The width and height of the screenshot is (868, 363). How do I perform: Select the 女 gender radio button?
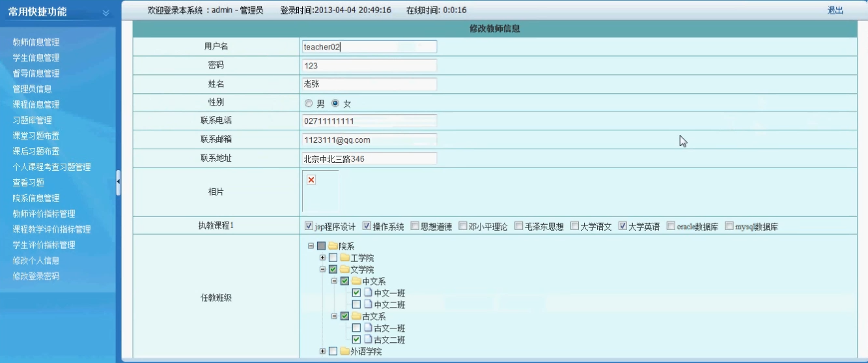click(335, 103)
